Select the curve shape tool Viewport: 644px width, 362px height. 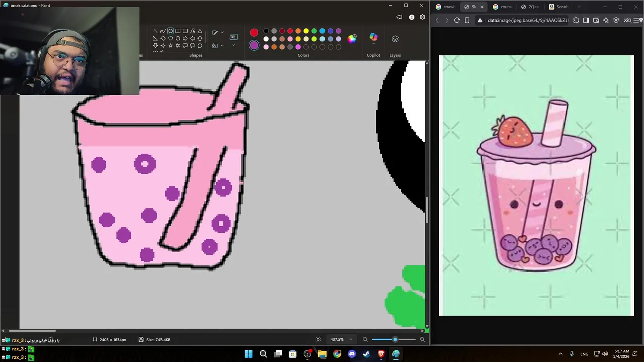click(163, 31)
